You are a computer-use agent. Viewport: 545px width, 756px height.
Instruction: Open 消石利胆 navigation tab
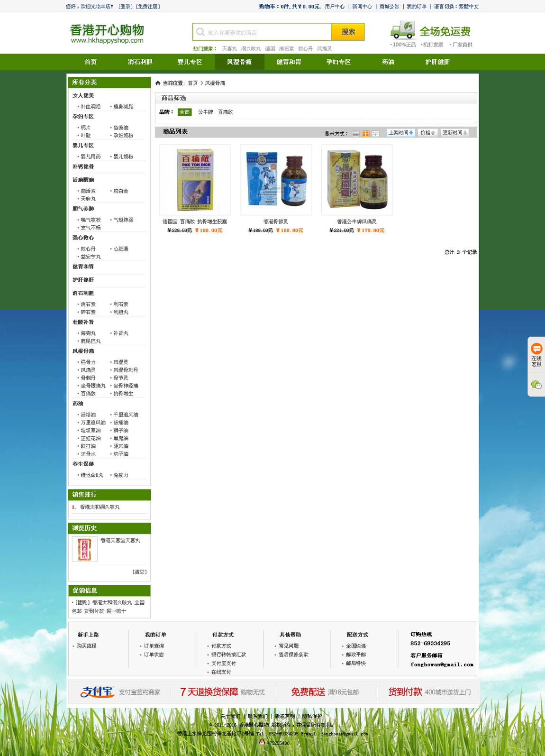click(x=140, y=62)
